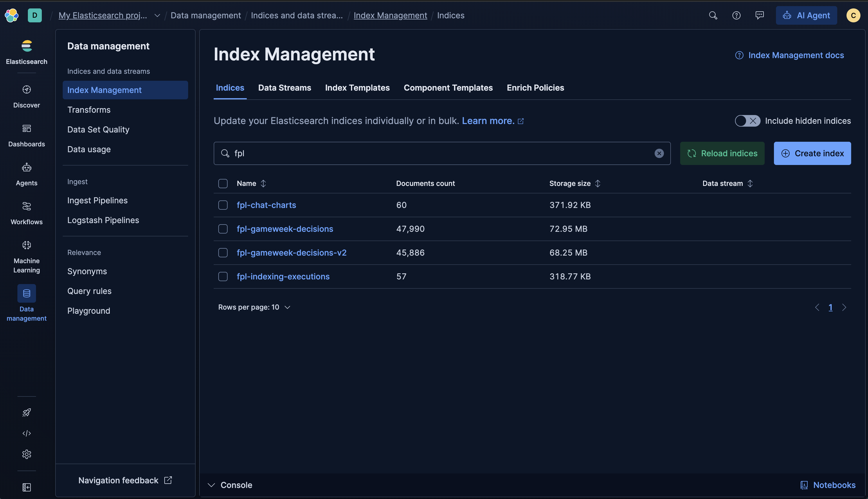This screenshot has height=499, width=868.
Task: Select all indices with header checkbox
Action: click(x=223, y=183)
